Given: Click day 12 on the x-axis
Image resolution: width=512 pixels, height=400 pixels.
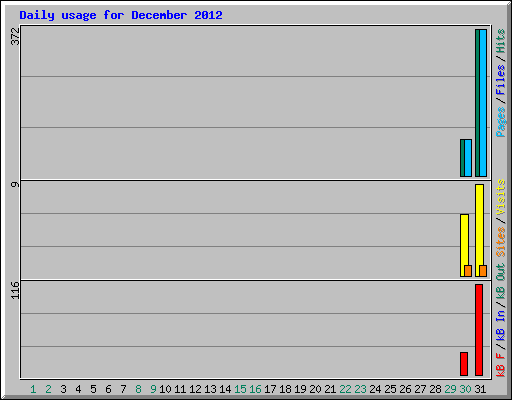Looking at the screenshot, I should tap(195, 389).
